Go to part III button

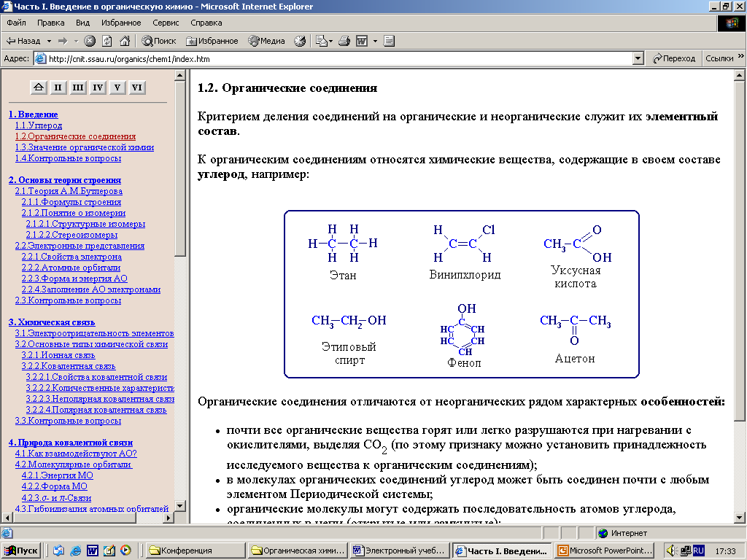(x=77, y=87)
